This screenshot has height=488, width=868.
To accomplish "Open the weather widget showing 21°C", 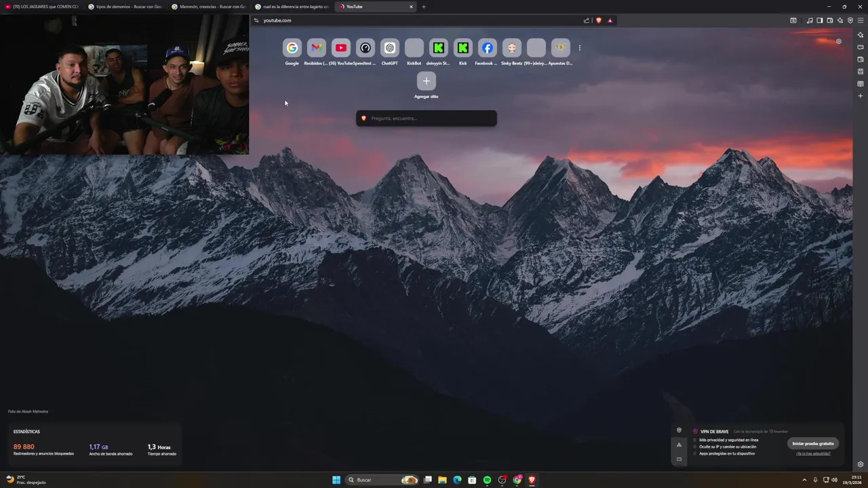I will pos(26,480).
